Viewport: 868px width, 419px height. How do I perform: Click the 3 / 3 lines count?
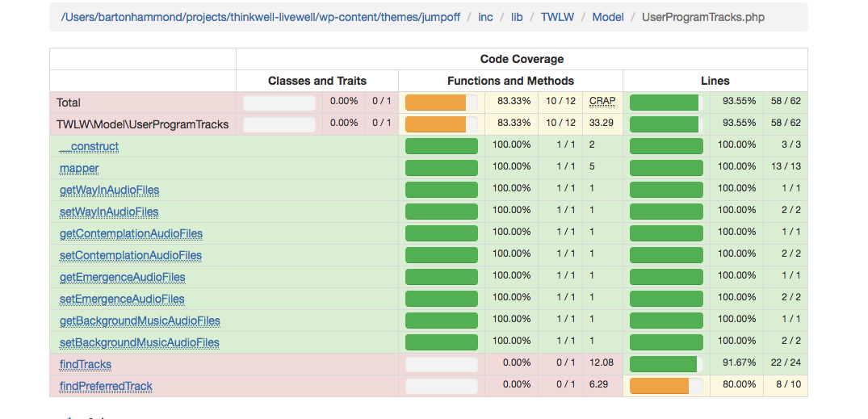791,145
